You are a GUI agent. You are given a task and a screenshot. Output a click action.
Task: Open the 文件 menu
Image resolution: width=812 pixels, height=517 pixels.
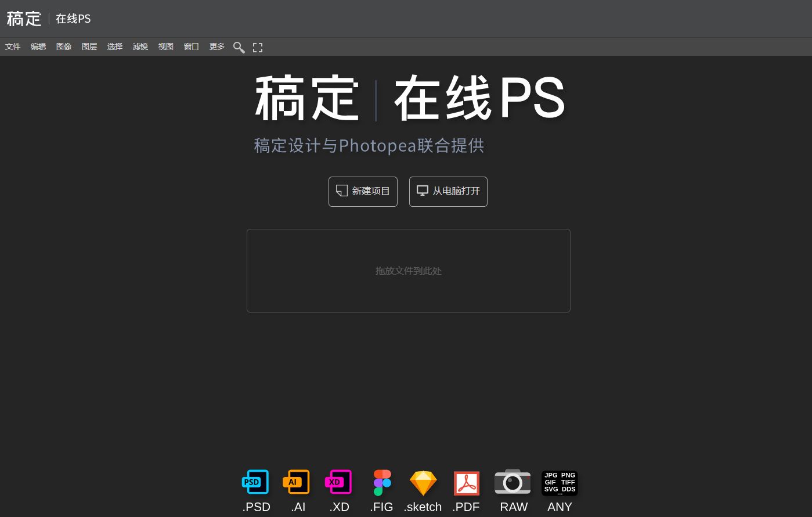[x=13, y=46]
